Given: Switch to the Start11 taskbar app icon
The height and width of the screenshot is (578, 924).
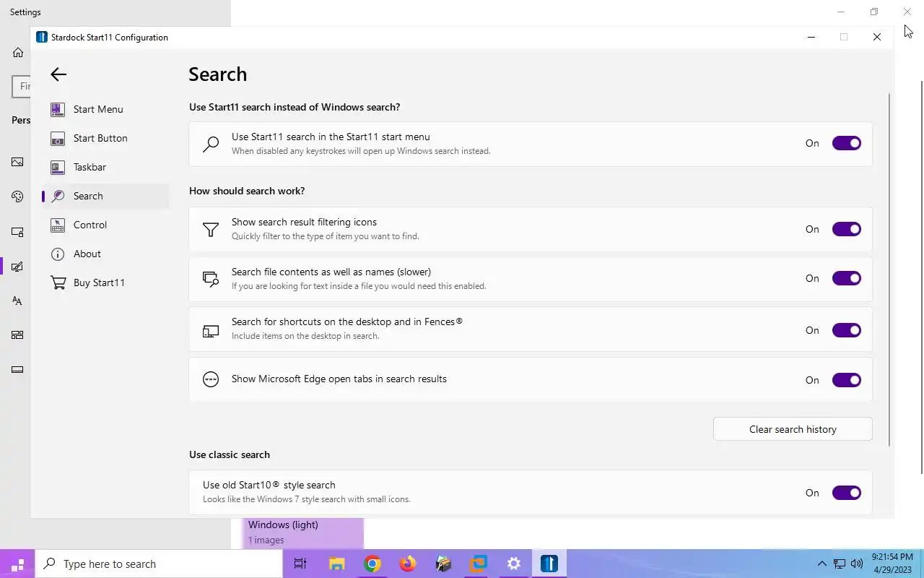Looking at the screenshot, I should pos(549,564).
